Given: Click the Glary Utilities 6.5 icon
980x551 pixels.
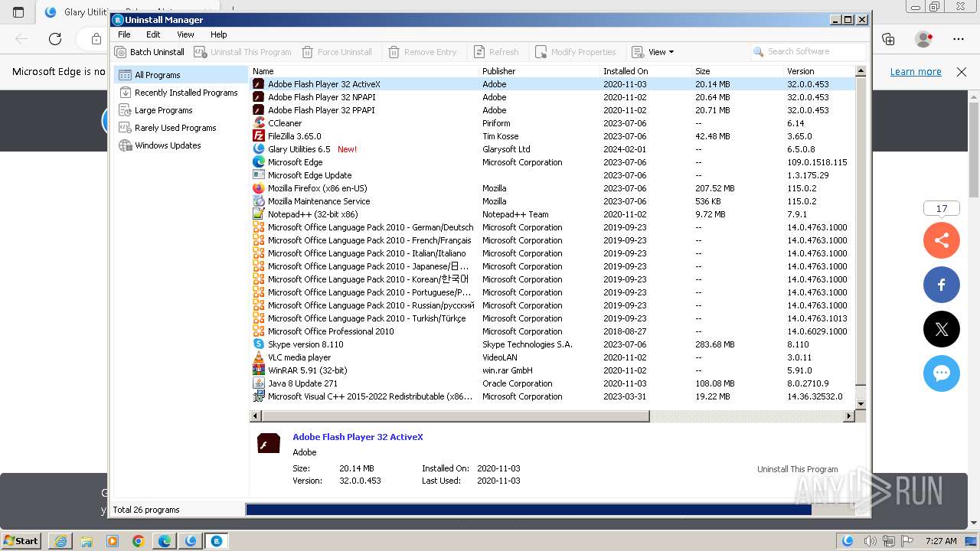Looking at the screenshot, I should [259, 149].
